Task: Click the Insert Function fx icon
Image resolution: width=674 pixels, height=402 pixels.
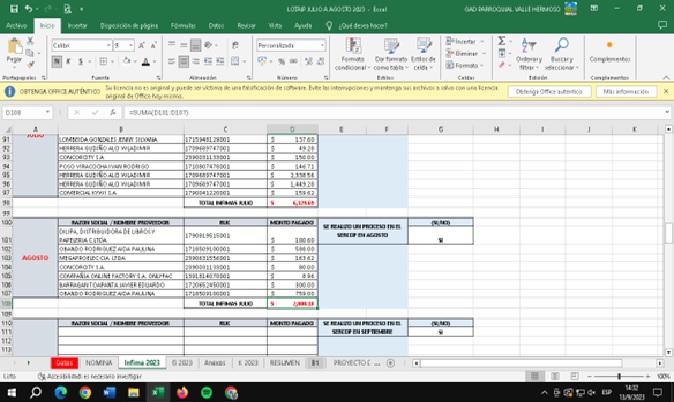Action: [113, 113]
